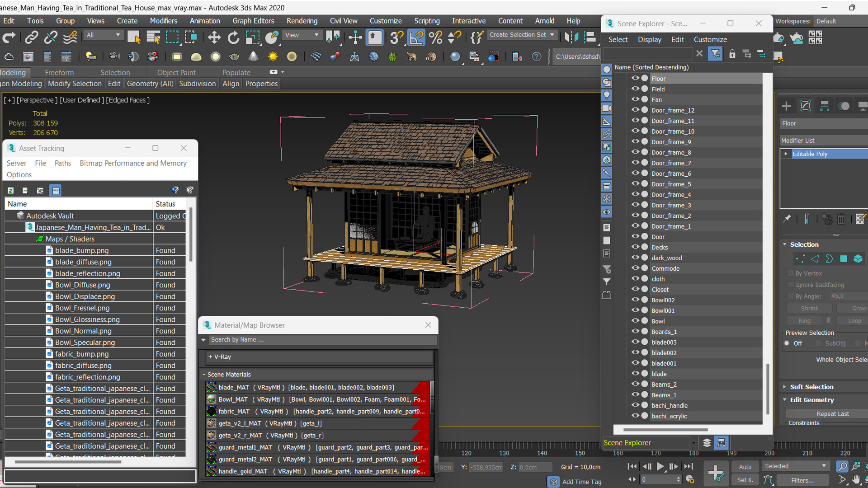The height and width of the screenshot is (488, 868).
Task: Toggle Percent Snap in main toolbar
Action: coord(435,38)
